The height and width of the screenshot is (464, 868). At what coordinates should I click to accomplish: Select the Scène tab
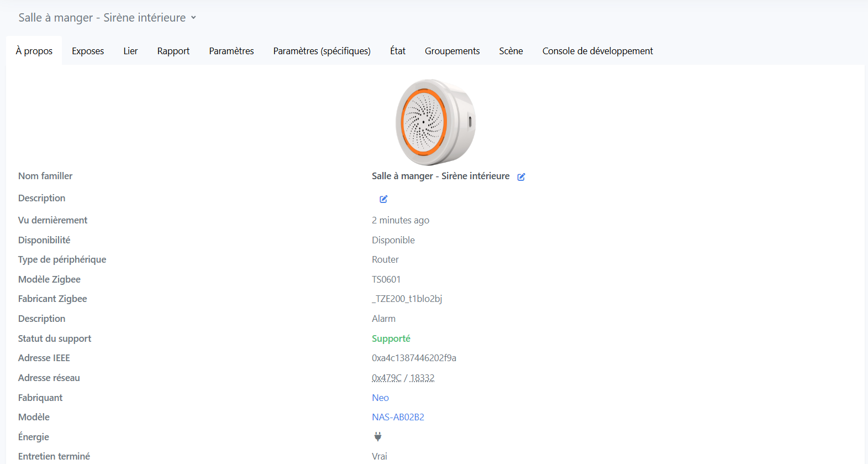point(511,51)
